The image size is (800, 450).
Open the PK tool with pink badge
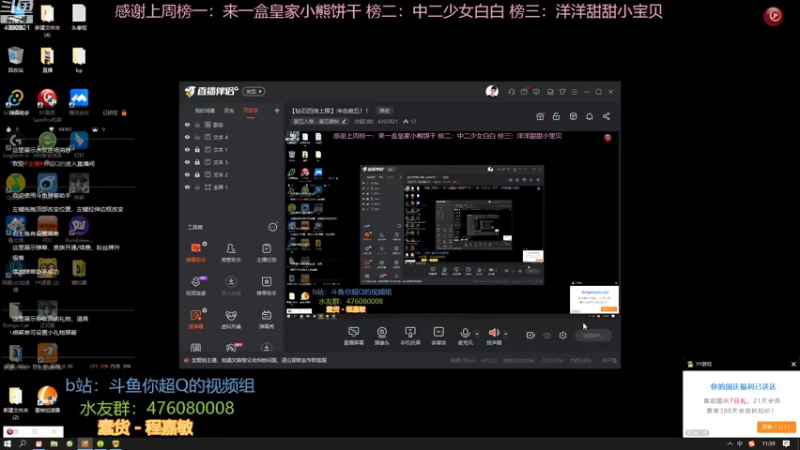[232, 348]
